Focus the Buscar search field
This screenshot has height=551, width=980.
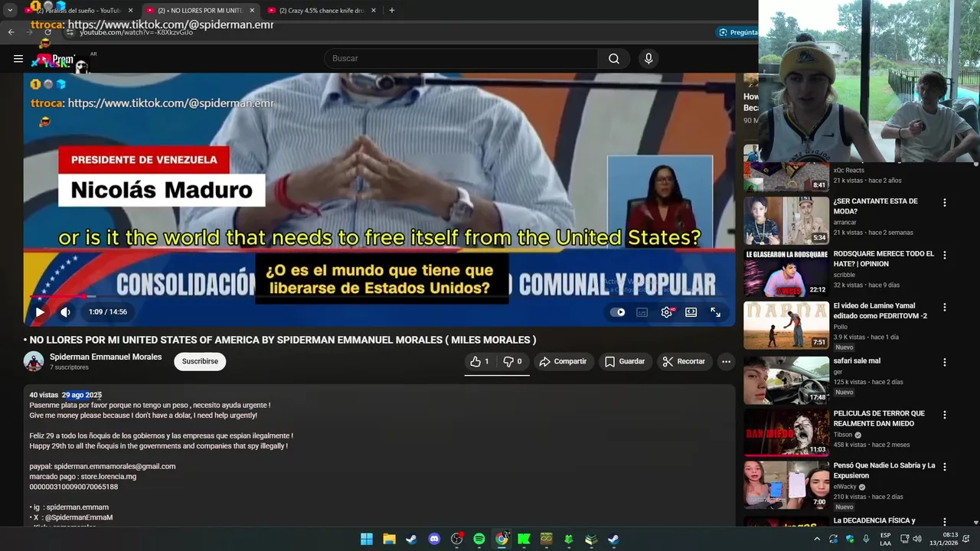click(462, 58)
